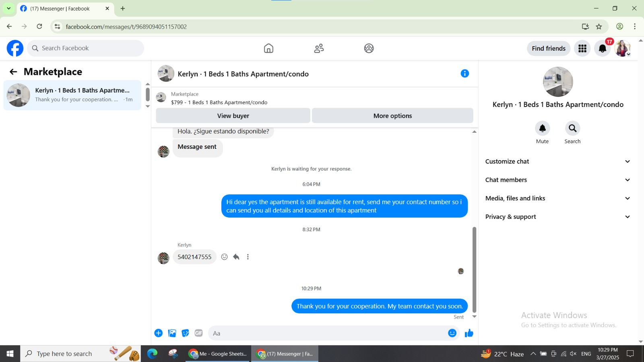Screen dimensions: 644x362
Task: Focus the Search Facebook field
Action: pyautogui.click(x=86, y=48)
